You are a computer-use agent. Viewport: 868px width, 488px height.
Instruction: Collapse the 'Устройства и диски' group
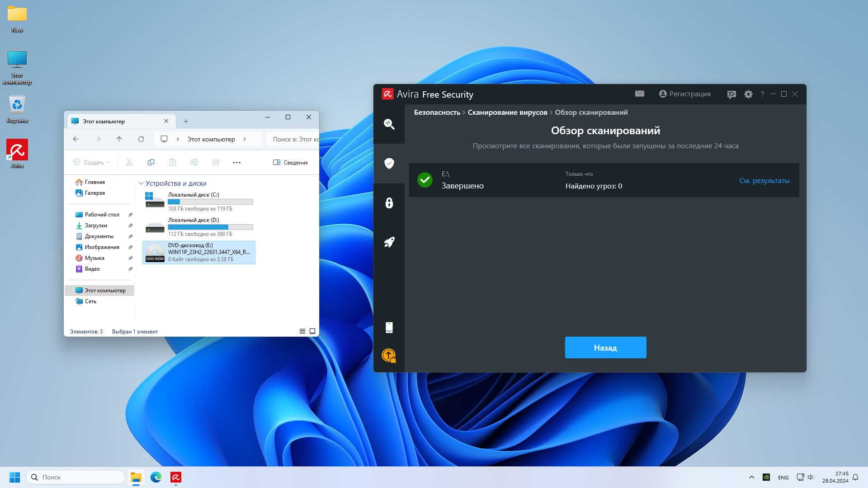(141, 183)
